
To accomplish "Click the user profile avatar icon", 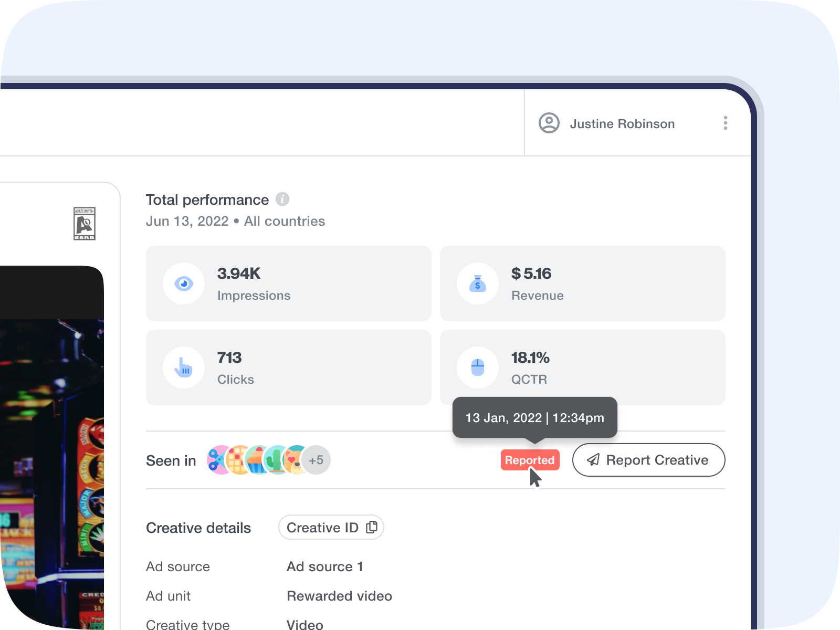I will point(549,123).
